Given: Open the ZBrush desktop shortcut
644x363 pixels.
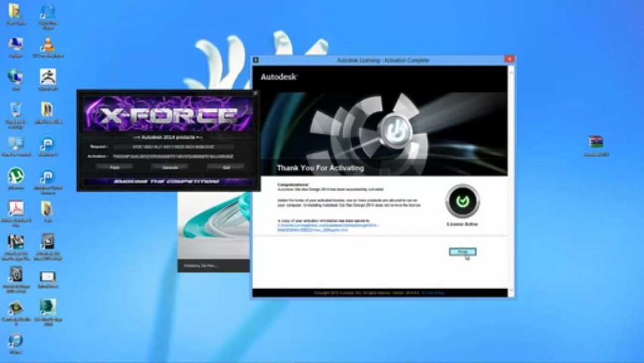Looking at the screenshot, I should click(x=48, y=77).
